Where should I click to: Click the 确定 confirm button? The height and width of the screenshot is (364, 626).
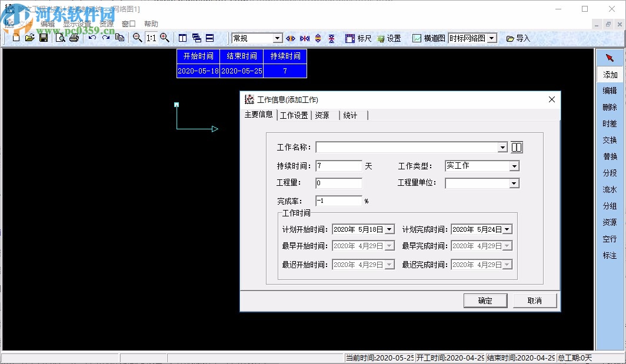pyautogui.click(x=485, y=300)
